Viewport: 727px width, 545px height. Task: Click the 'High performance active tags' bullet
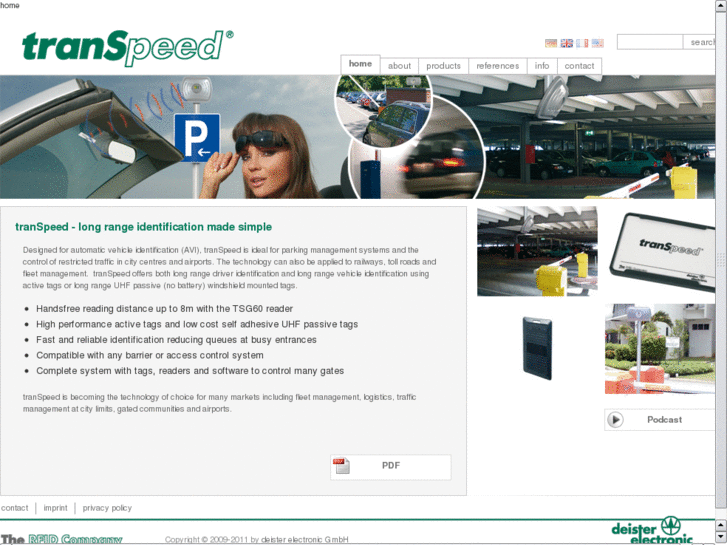(x=197, y=324)
